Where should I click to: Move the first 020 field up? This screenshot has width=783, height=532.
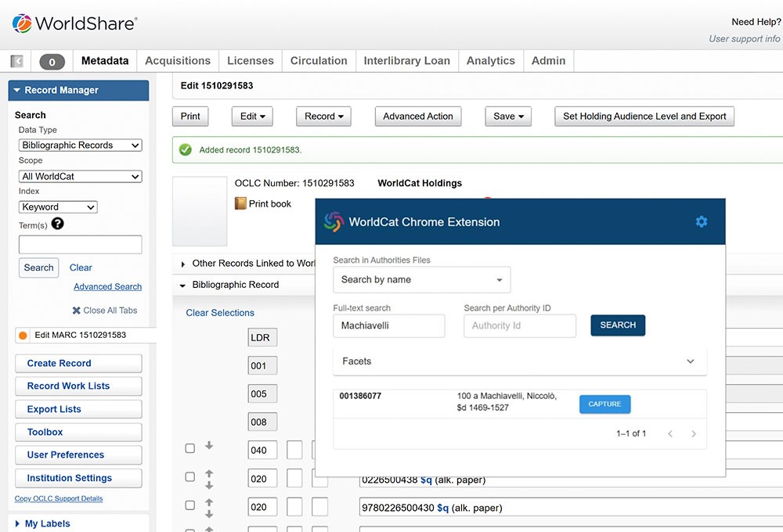pos(207,471)
